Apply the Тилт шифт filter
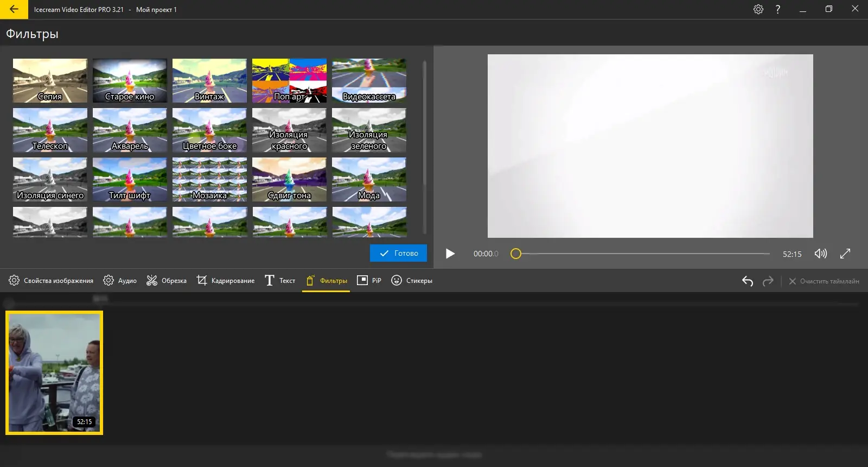This screenshot has width=868, height=467. pyautogui.click(x=130, y=180)
